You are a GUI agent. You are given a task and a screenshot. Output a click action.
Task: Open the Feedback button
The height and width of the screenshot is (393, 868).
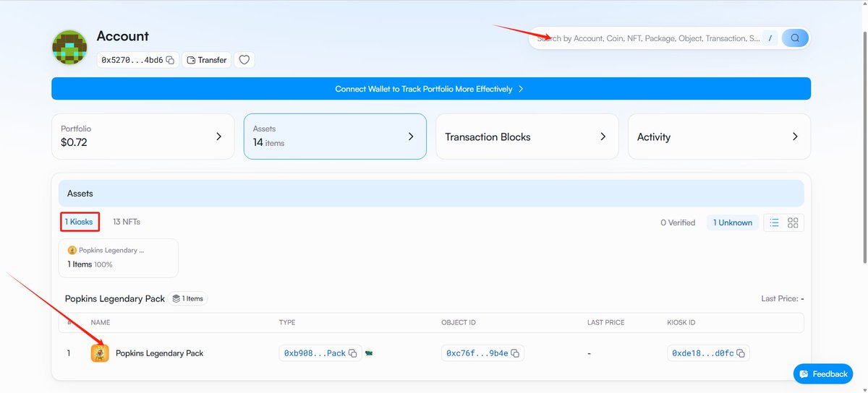[x=823, y=373]
